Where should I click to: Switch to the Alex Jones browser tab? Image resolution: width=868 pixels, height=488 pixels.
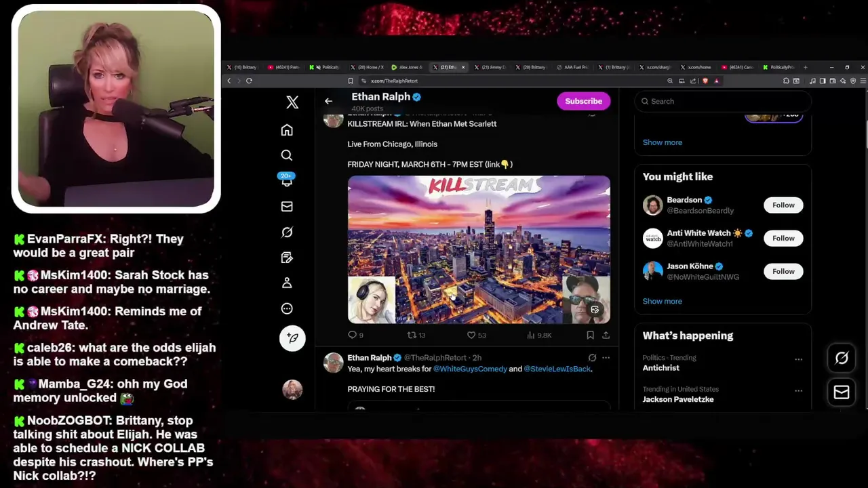407,67
